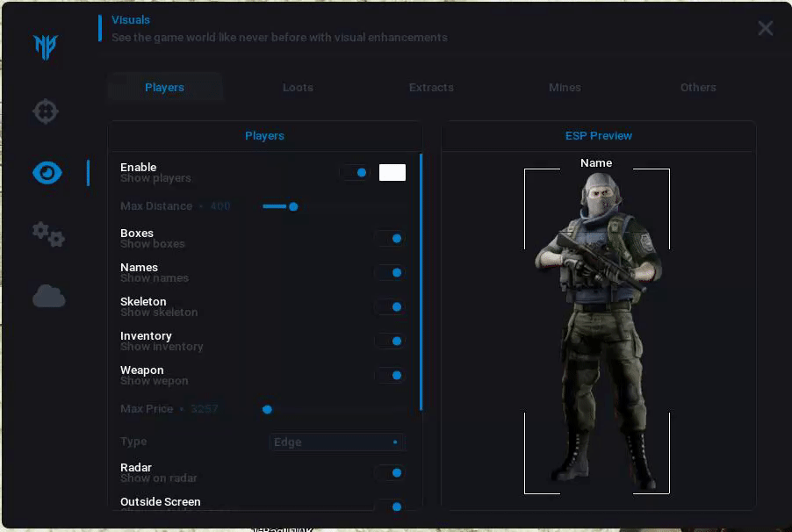This screenshot has width=792, height=532.
Task: Open the cloud configs section
Action: pyautogui.click(x=48, y=296)
